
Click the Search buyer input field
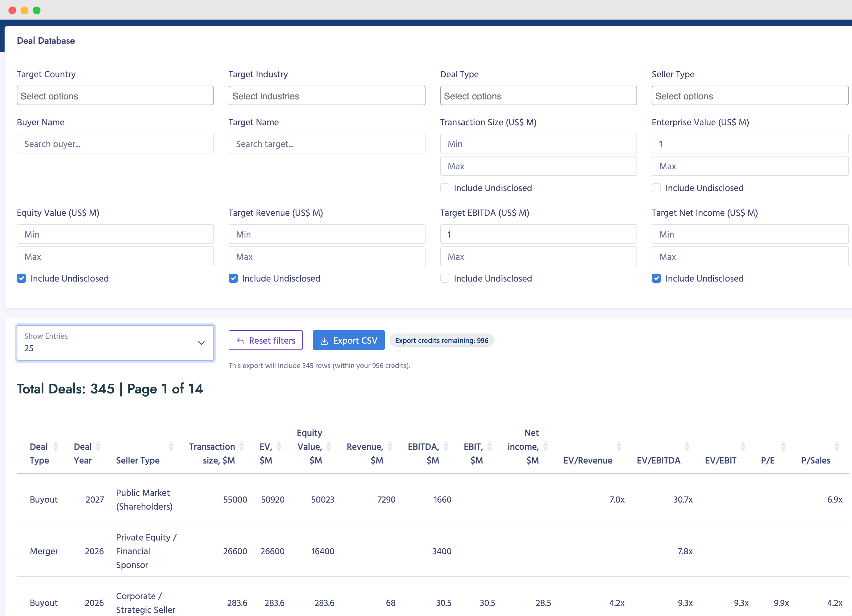click(115, 143)
